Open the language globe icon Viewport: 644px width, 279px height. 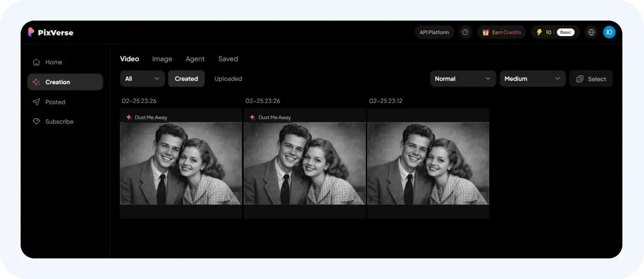[592, 32]
